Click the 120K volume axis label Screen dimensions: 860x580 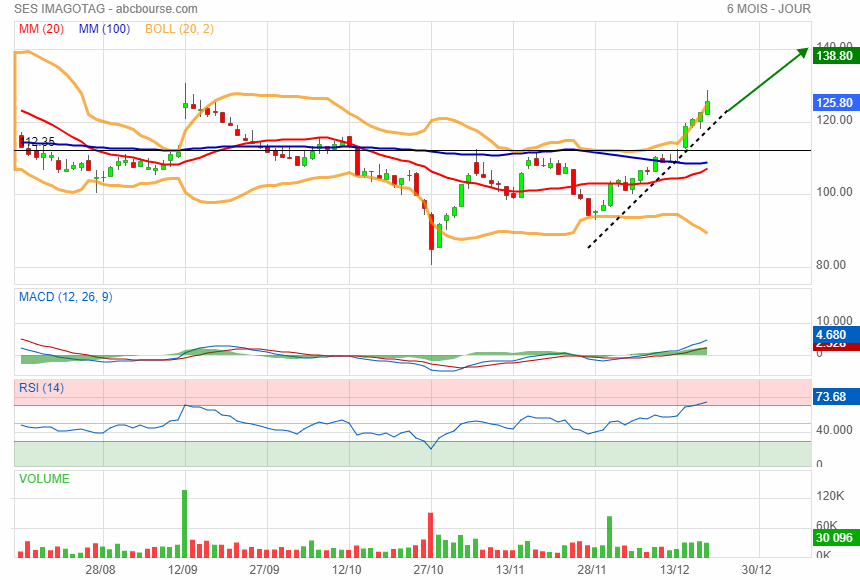pyautogui.click(x=830, y=496)
